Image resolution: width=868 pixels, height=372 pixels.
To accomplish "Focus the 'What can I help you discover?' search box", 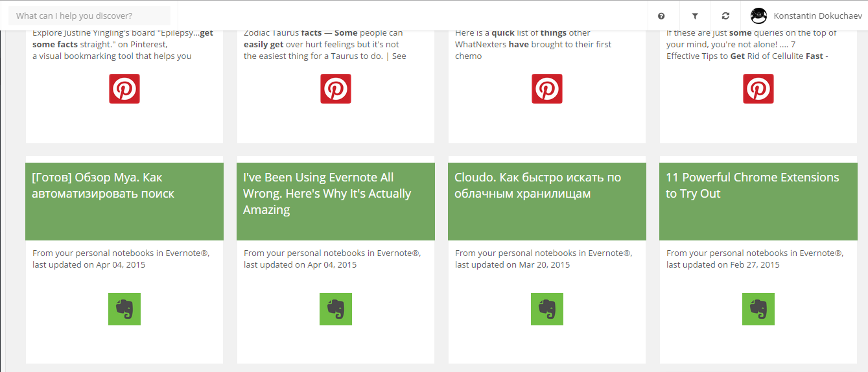I will tap(89, 16).
